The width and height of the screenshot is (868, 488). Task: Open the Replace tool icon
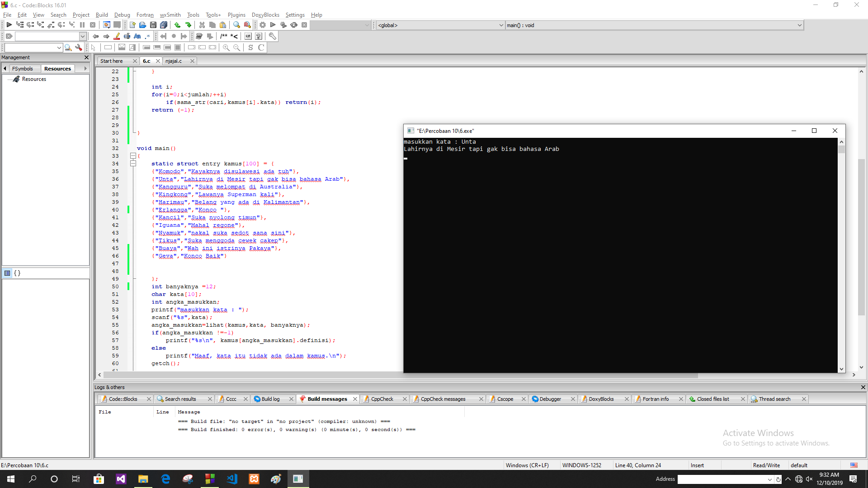click(x=247, y=25)
